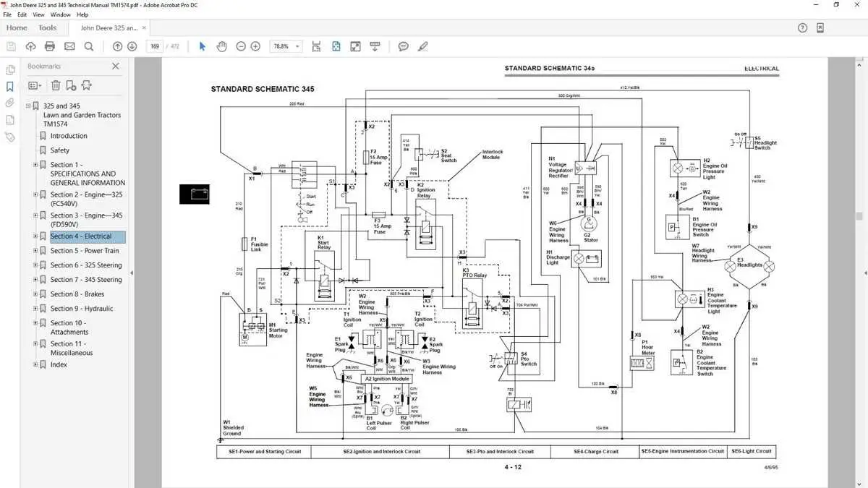Collapse the 325 and 345 root bookmark
Image resolution: width=868 pixels, height=488 pixels.
[29, 106]
